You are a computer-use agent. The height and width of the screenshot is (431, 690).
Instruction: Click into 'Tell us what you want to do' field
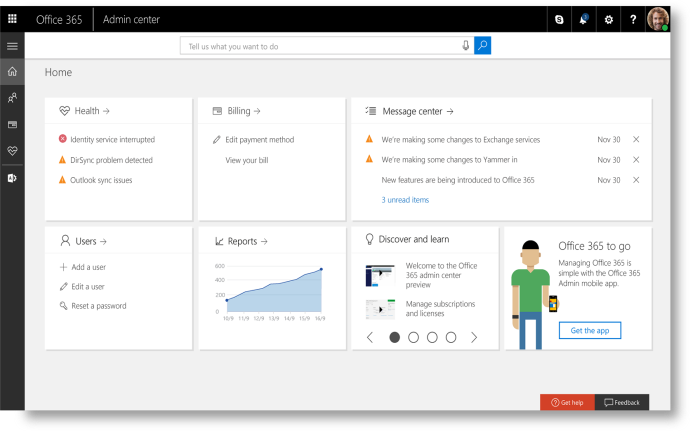click(x=327, y=46)
